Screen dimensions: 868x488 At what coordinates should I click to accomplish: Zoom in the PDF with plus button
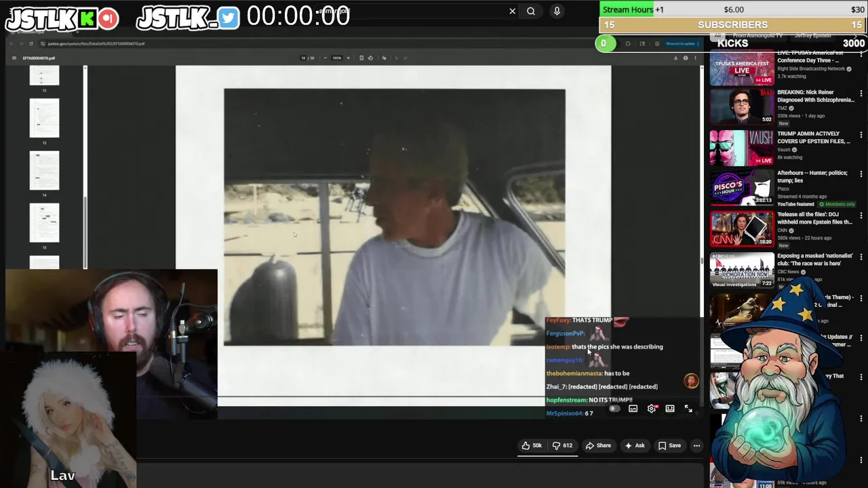tap(348, 58)
